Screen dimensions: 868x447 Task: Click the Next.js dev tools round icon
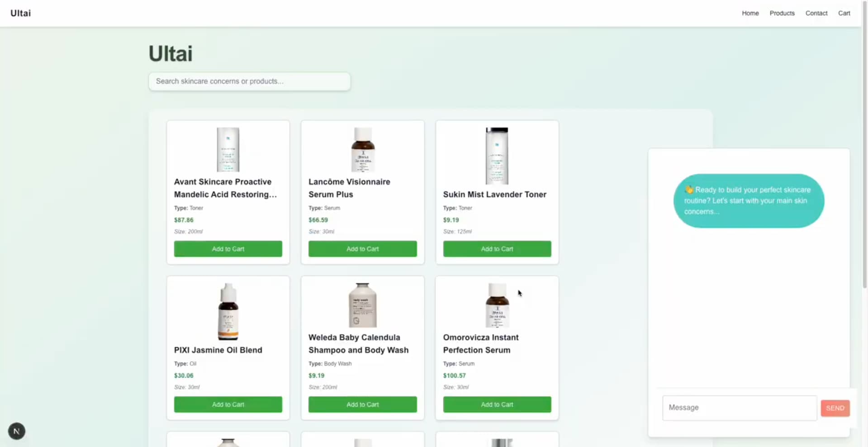(x=17, y=431)
